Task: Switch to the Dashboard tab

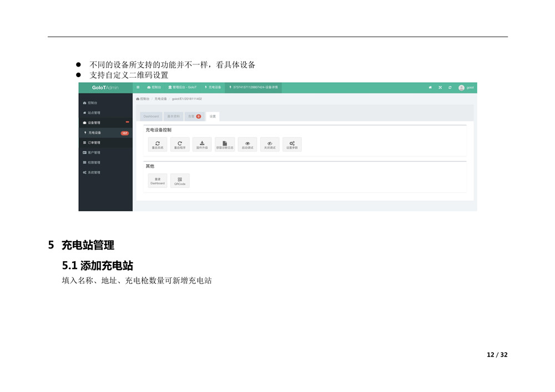Action: point(151,116)
